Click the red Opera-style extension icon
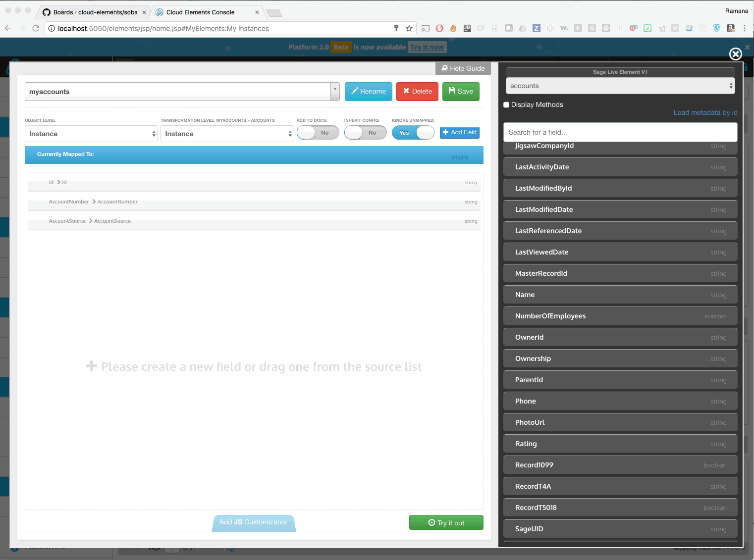 pyautogui.click(x=439, y=28)
